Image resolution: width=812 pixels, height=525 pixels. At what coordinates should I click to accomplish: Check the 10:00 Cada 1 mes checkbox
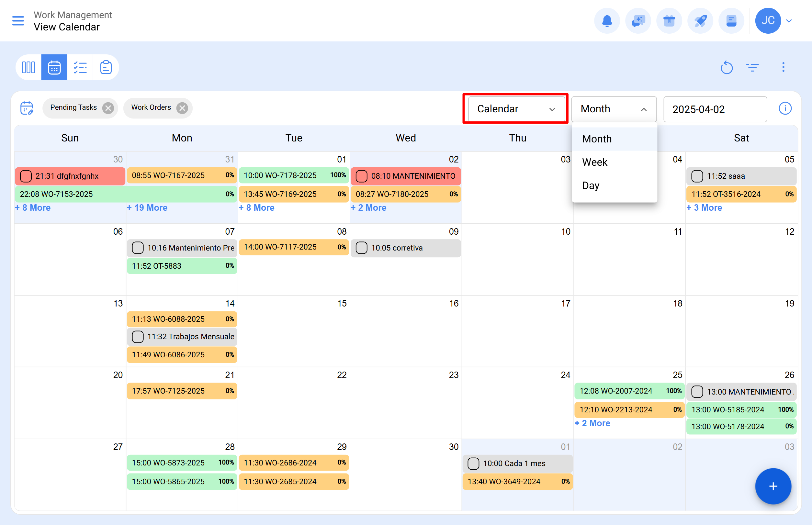click(x=473, y=464)
